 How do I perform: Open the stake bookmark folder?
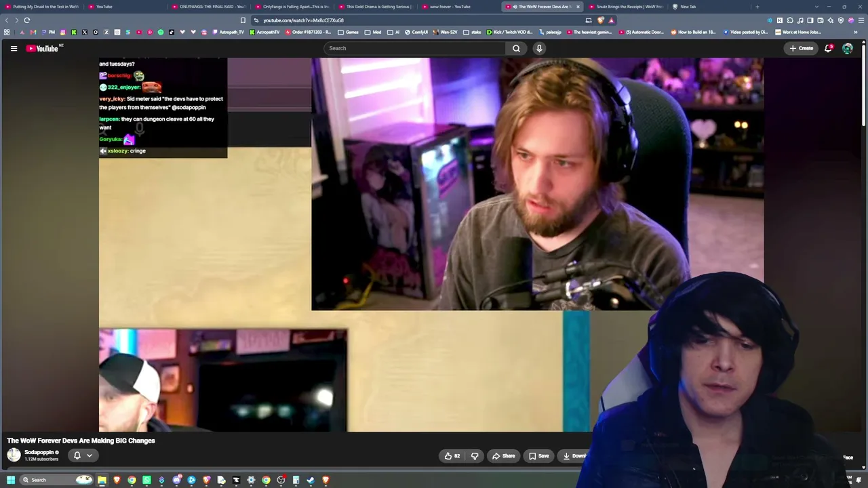[472, 32]
